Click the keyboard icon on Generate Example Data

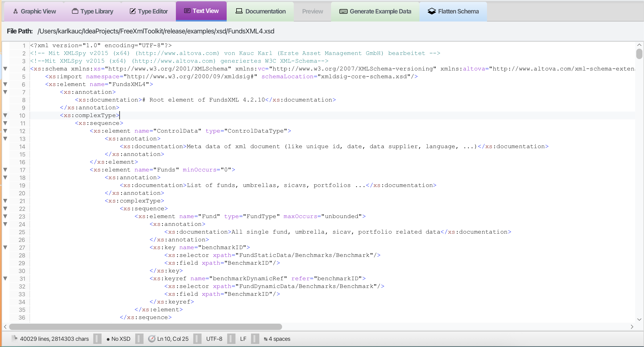coord(343,11)
